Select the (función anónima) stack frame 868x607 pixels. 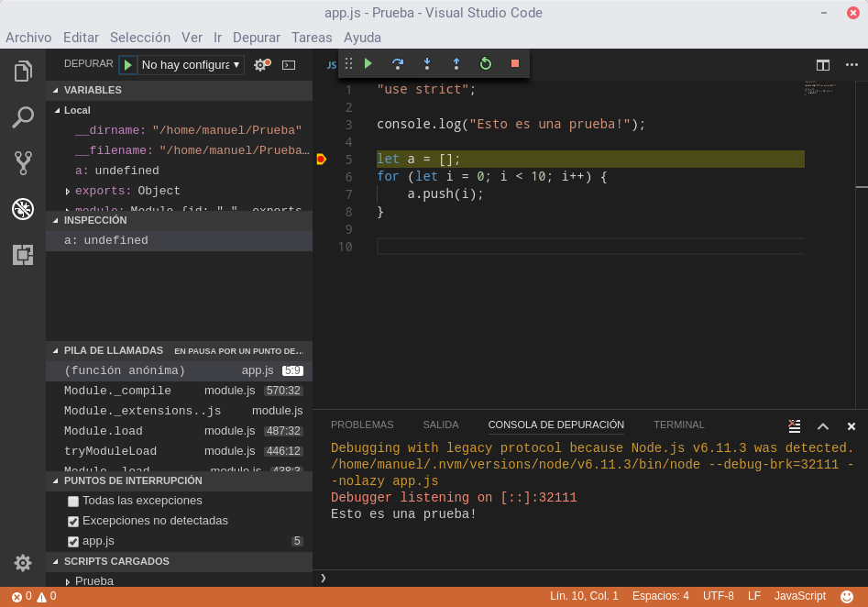point(180,370)
